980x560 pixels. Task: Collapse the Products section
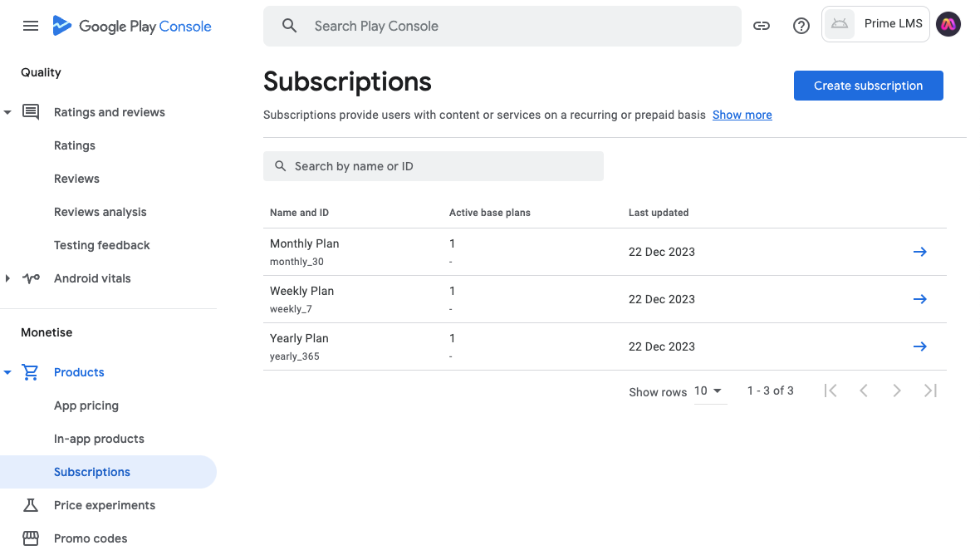[7, 372]
